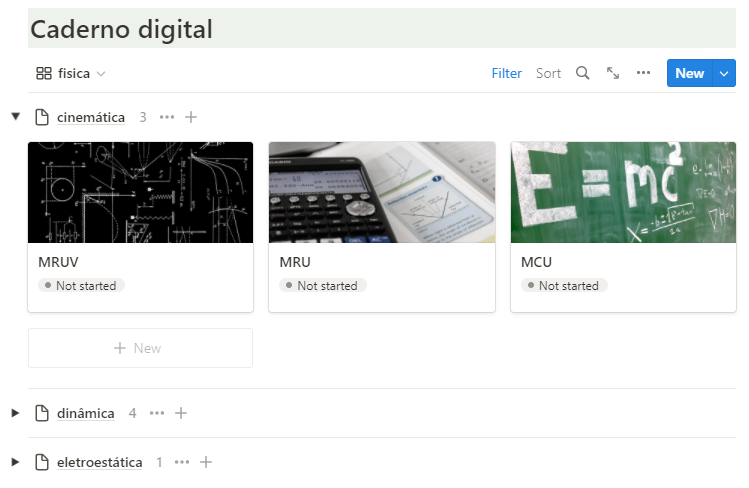This screenshot has height=488, width=749.
Task: Open the Filter options
Action: coord(506,73)
